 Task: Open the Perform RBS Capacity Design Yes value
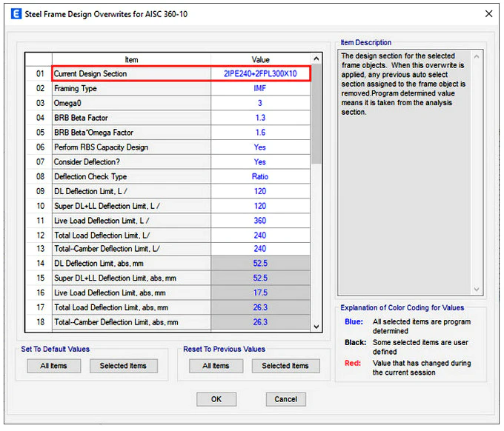click(x=260, y=147)
